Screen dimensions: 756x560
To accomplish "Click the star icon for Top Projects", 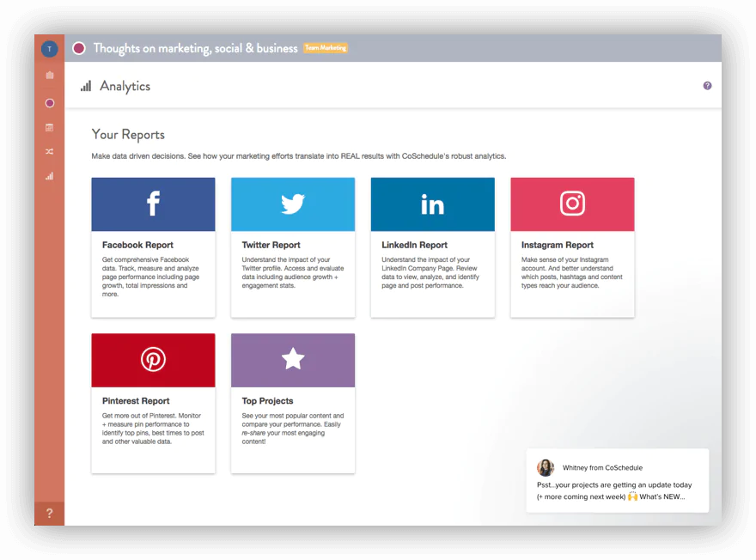I will tap(293, 359).
